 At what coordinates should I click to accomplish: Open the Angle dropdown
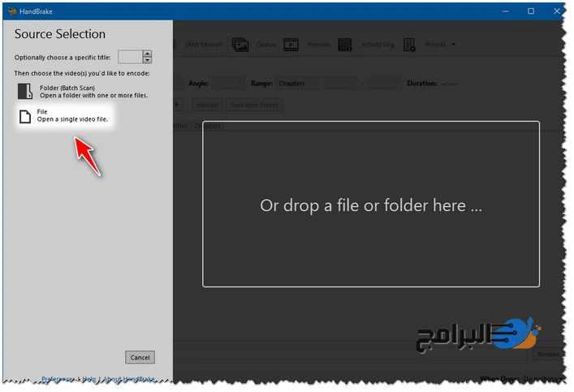(x=228, y=83)
